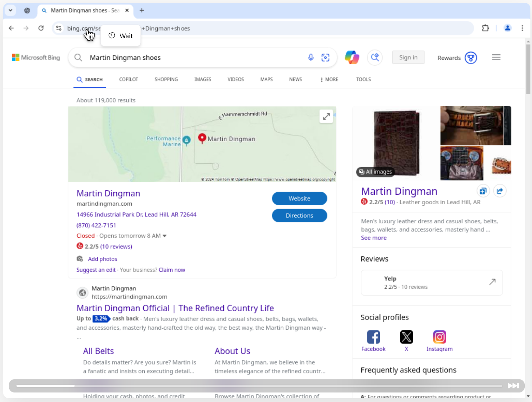Open Rewards trophy icon
The image size is (532, 402).
(471, 58)
